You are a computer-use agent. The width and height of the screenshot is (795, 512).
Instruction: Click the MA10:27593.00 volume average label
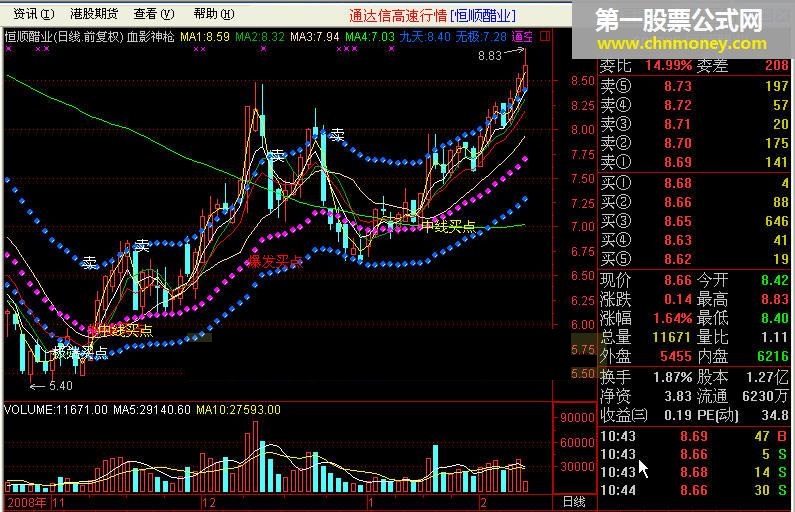[x=238, y=410]
